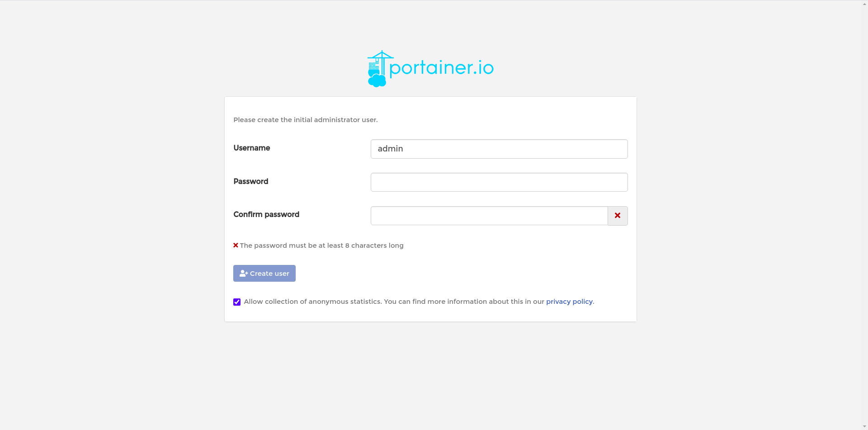Click the scroll up arrow at top right
The height and width of the screenshot is (430, 868).
(x=864, y=3)
